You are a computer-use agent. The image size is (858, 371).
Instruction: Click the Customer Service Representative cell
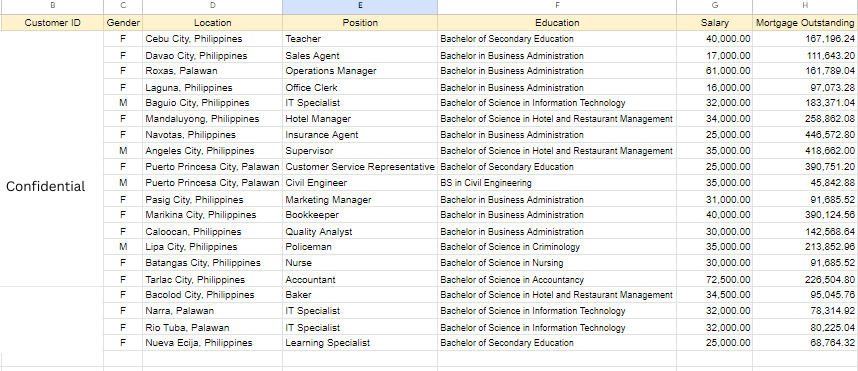tap(360, 167)
